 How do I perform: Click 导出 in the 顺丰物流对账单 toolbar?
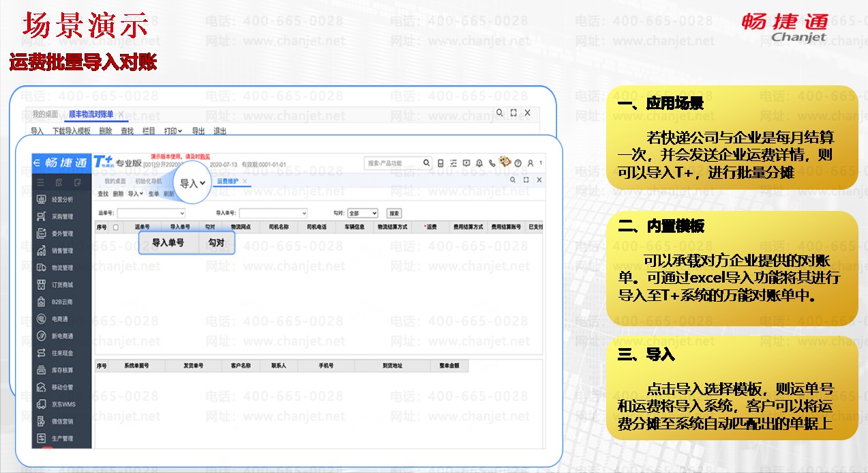198,131
